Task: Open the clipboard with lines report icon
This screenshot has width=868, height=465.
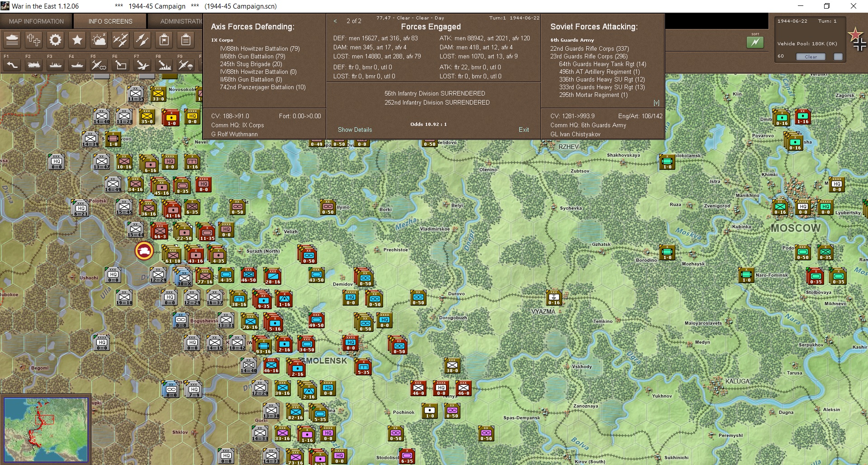Action: tap(186, 40)
